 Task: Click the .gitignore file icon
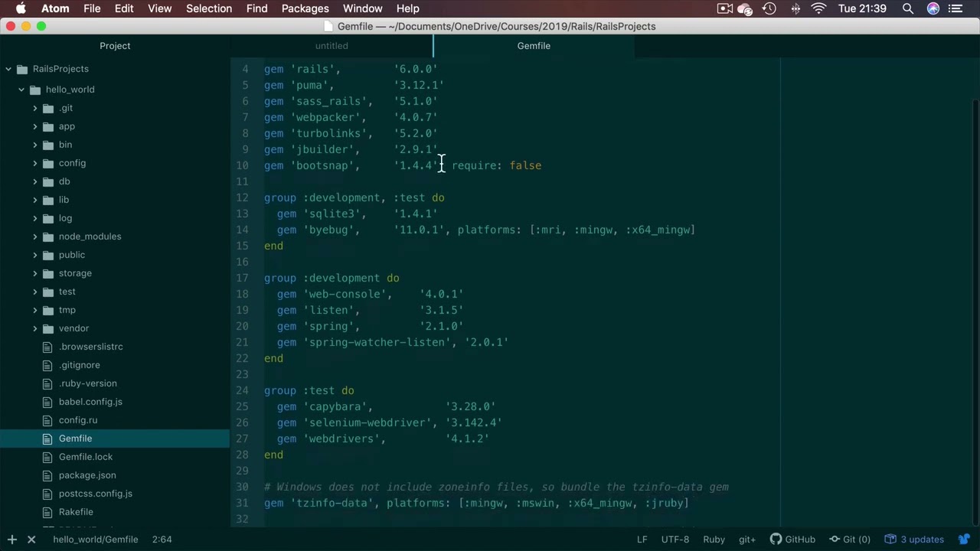pyautogui.click(x=47, y=365)
